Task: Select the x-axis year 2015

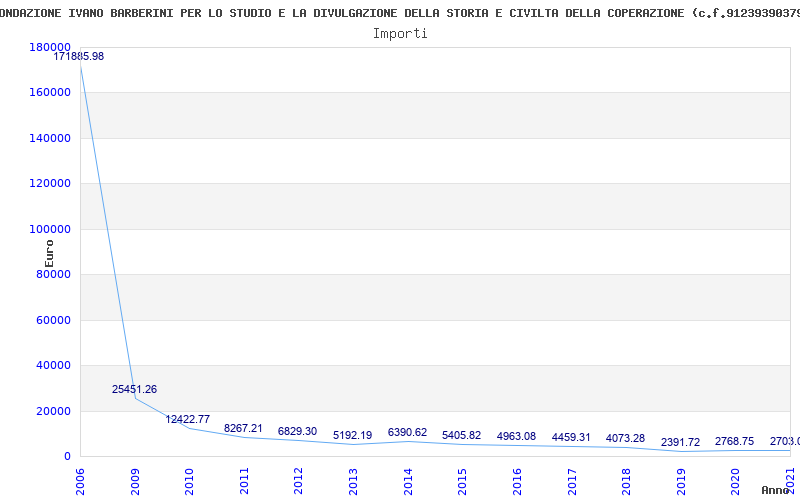Action: tap(462, 481)
